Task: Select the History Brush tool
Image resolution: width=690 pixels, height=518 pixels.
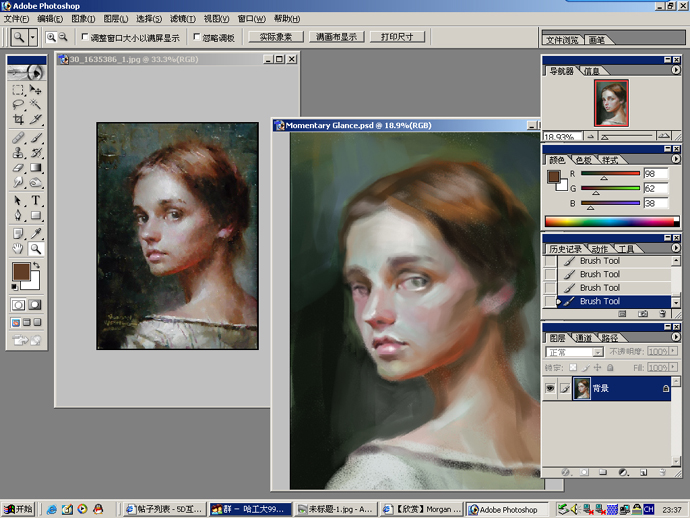Action: click(35, 153)
